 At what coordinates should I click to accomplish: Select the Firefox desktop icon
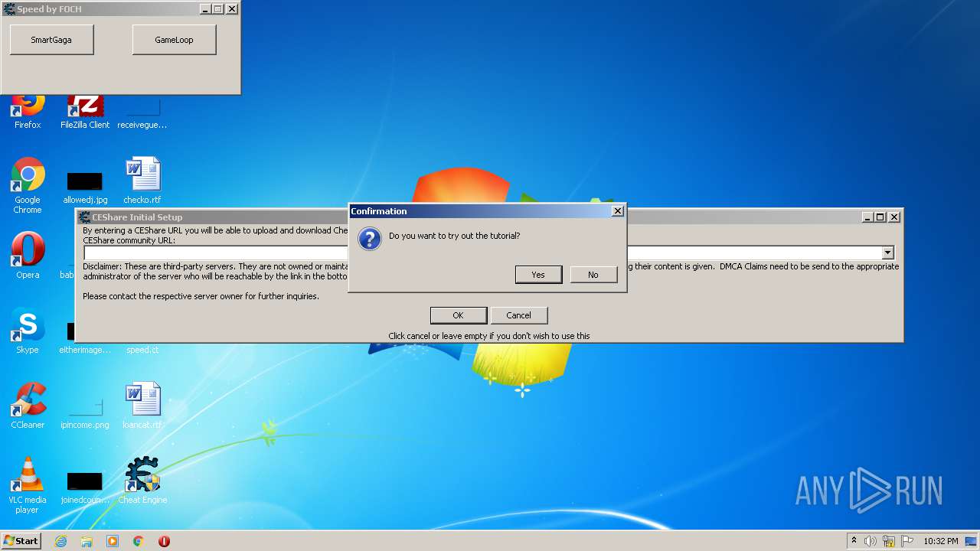(x=28, y=112)
